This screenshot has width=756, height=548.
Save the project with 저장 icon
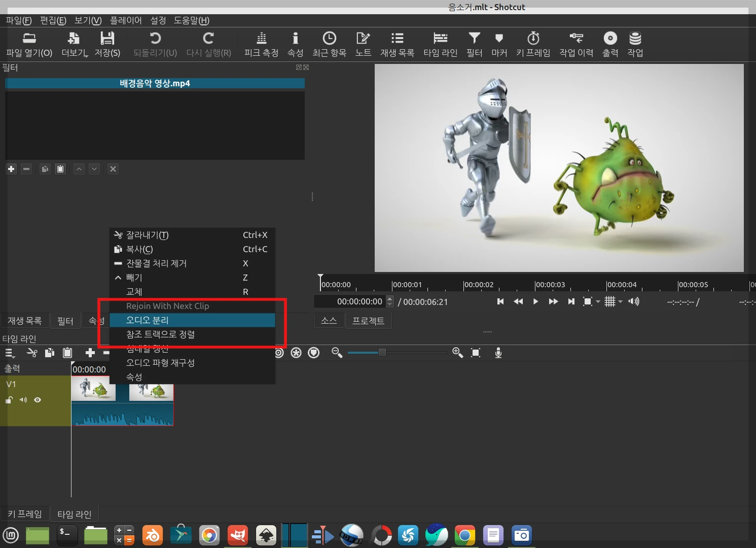(107, 45)
